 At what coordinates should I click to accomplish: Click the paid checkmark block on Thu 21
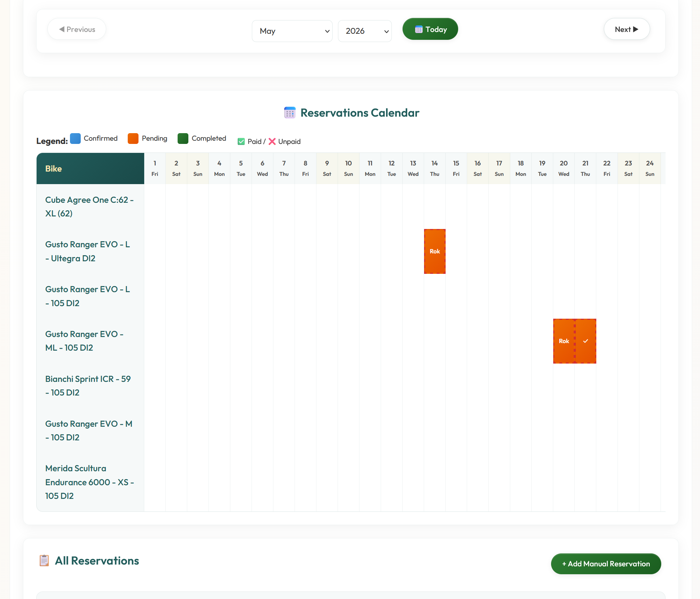(586, 341)
